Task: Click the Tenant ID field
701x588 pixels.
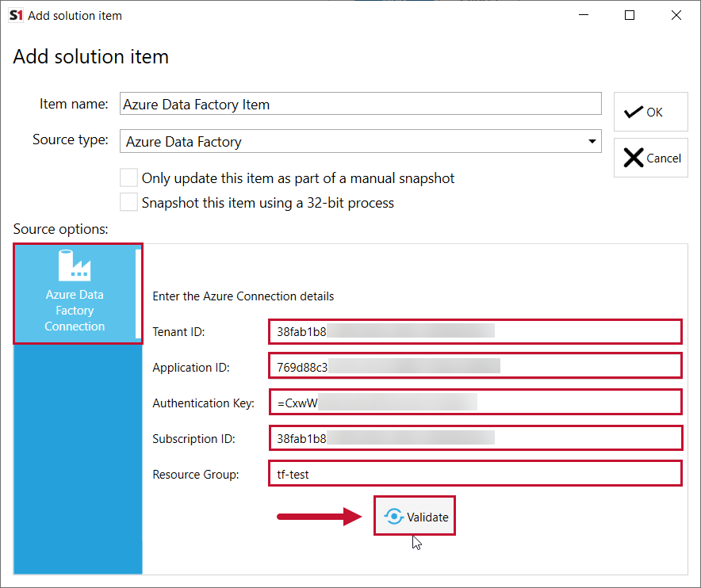Action: [475, 331]
